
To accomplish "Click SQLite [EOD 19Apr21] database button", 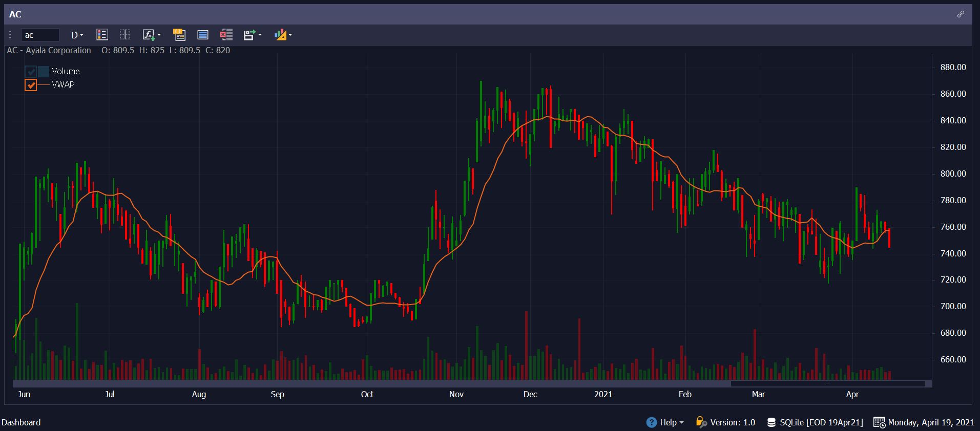I will (815, 422).
